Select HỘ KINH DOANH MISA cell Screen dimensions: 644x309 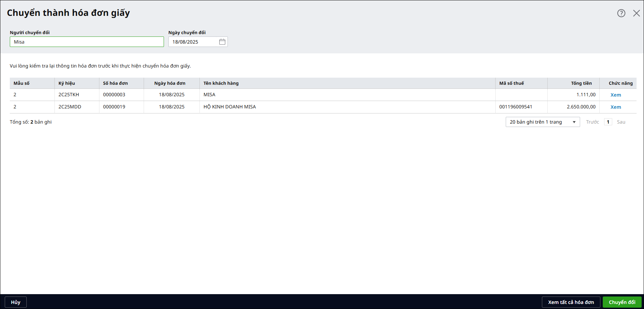click(348, 107)
